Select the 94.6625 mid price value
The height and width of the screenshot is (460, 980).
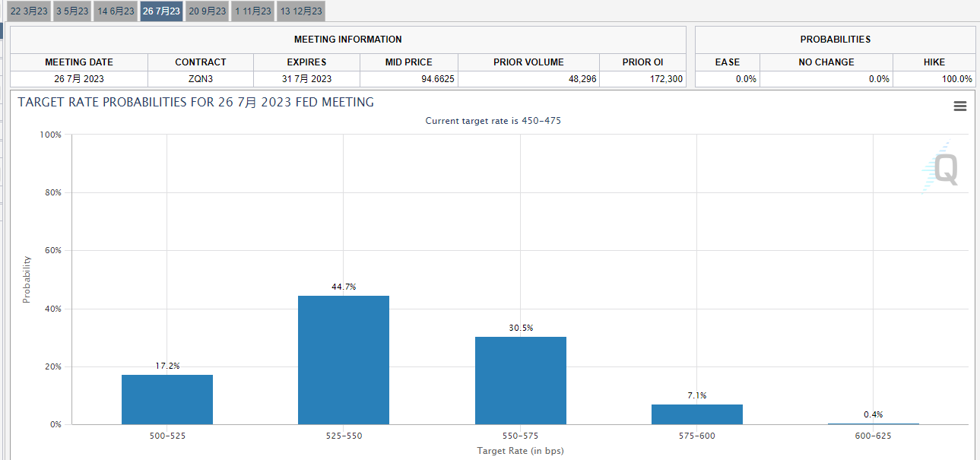pos(409,79)
